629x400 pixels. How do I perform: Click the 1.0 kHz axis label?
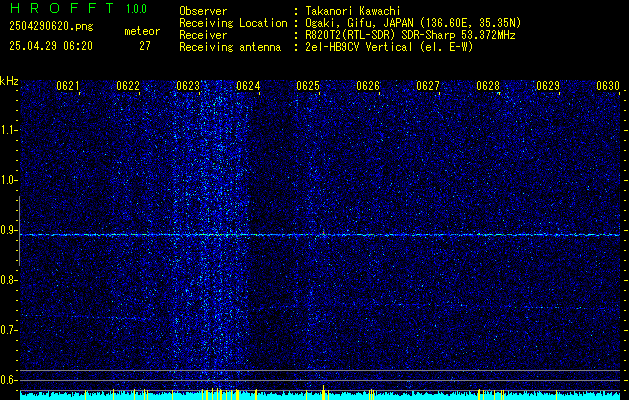coord(8,180)
